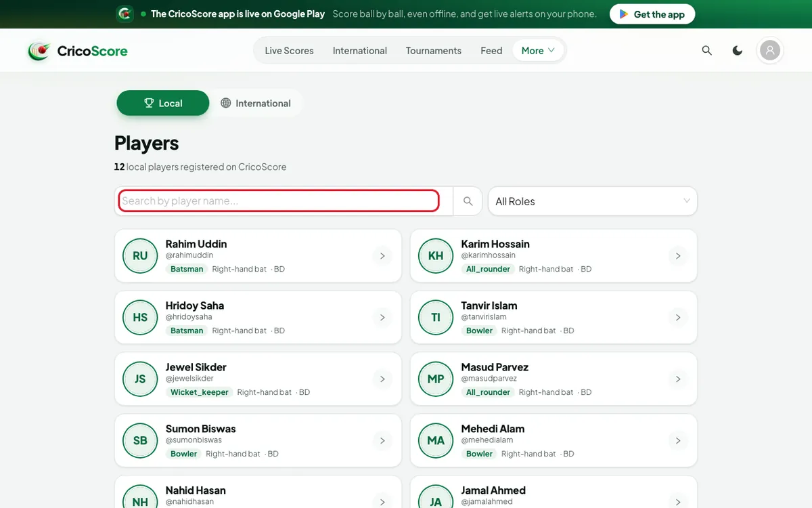Viewport: 812px width, 508px height.
Task: Open Mehedi Alam's chevron arrow
Action: pyautogui.click(x=678, y=441)
